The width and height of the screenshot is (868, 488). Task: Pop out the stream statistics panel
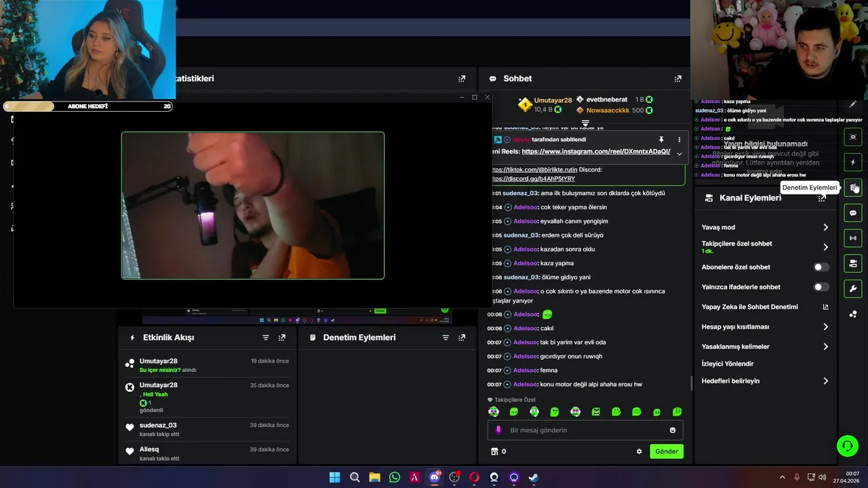(462, 79)
